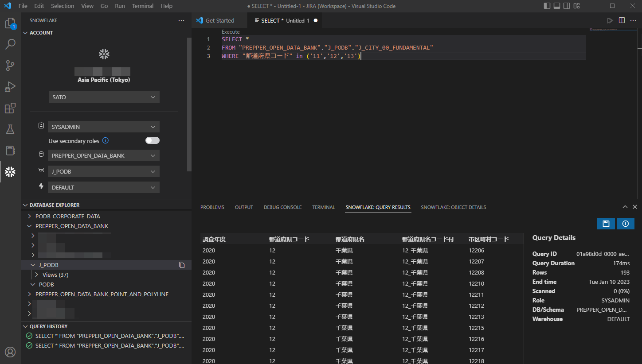Screen dimensions: 642x364
Task: Open the Snowflake extension in the activity bar
Action: pyautogui.click(x=10, y=172)
